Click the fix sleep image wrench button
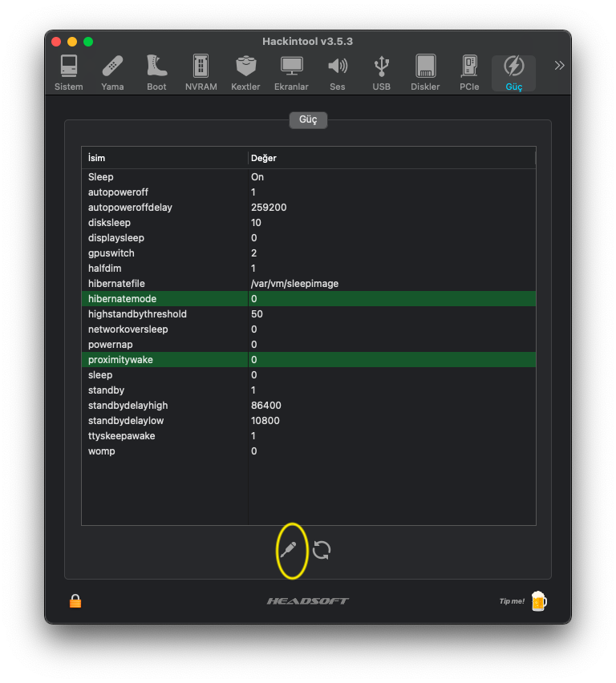616x683 pixels. coord(289,550)
